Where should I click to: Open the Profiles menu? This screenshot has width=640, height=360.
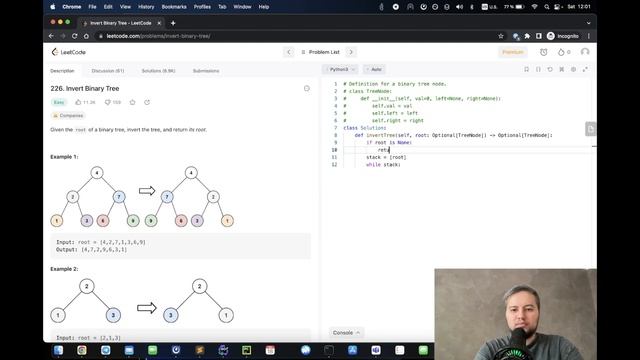(202, 7)
